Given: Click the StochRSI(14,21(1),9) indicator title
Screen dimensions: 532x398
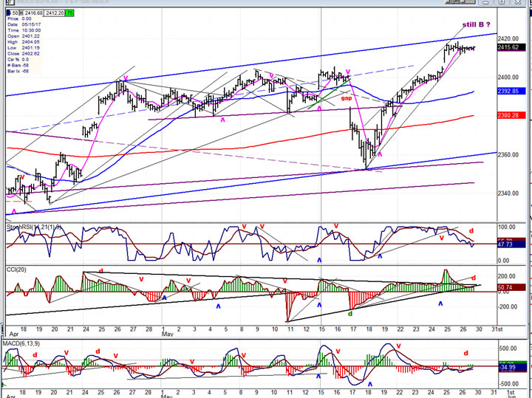Looking at the screenshot, I should point(34,227).
